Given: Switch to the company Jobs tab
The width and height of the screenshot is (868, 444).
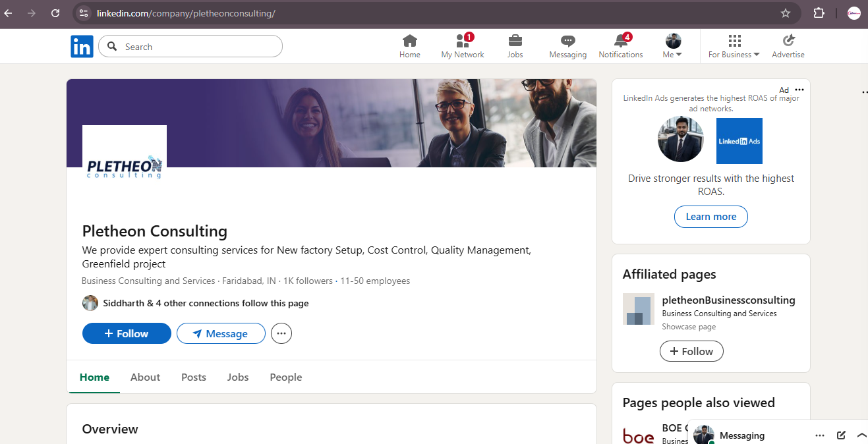Looking at the screenshot, I should pos(238,377).
